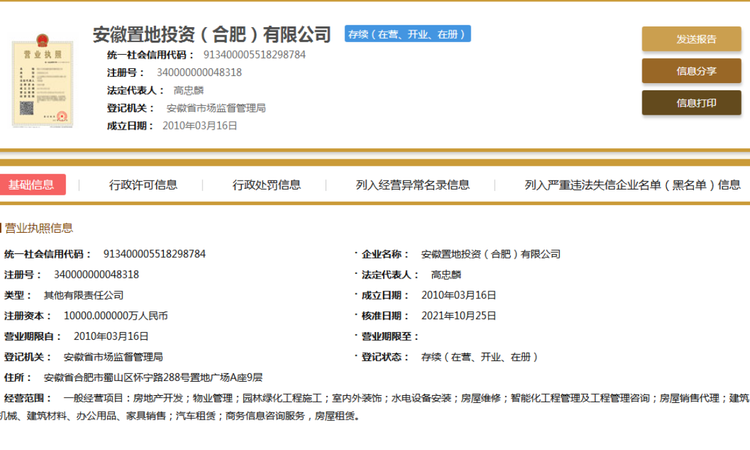Click header registration authority 安徽省市场监督管理局
Viewport: 750px width, 450px height.
coord(216,108)
